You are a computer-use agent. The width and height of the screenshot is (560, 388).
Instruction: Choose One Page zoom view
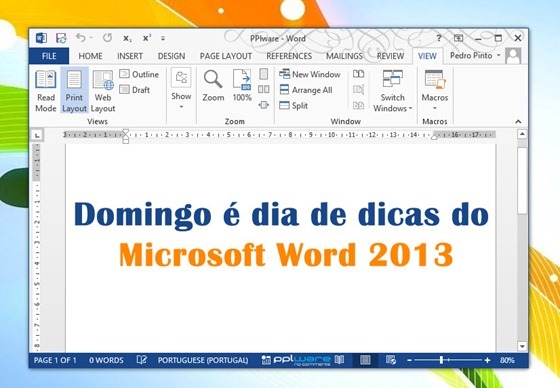(x=264, y=74)
